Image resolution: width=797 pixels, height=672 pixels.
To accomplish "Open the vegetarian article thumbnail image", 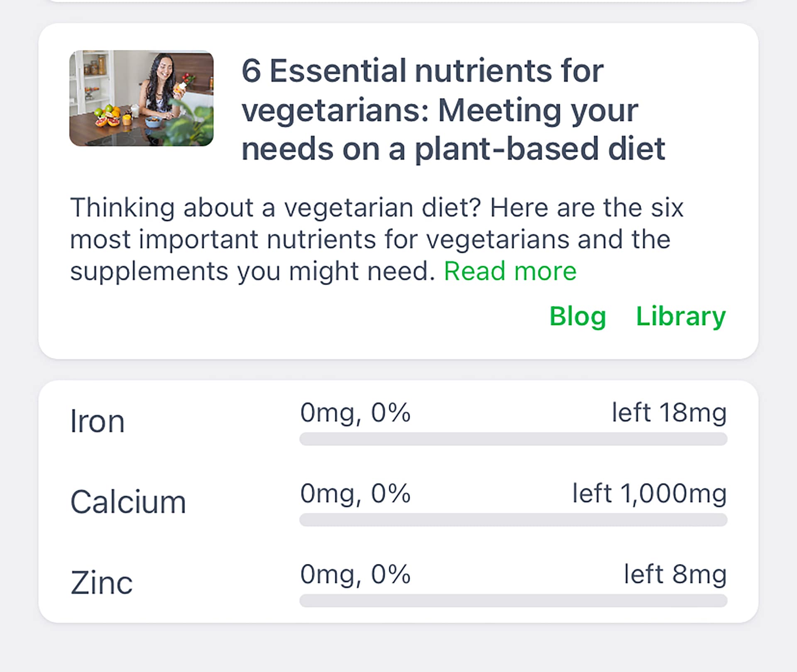I will coord(141,98).
